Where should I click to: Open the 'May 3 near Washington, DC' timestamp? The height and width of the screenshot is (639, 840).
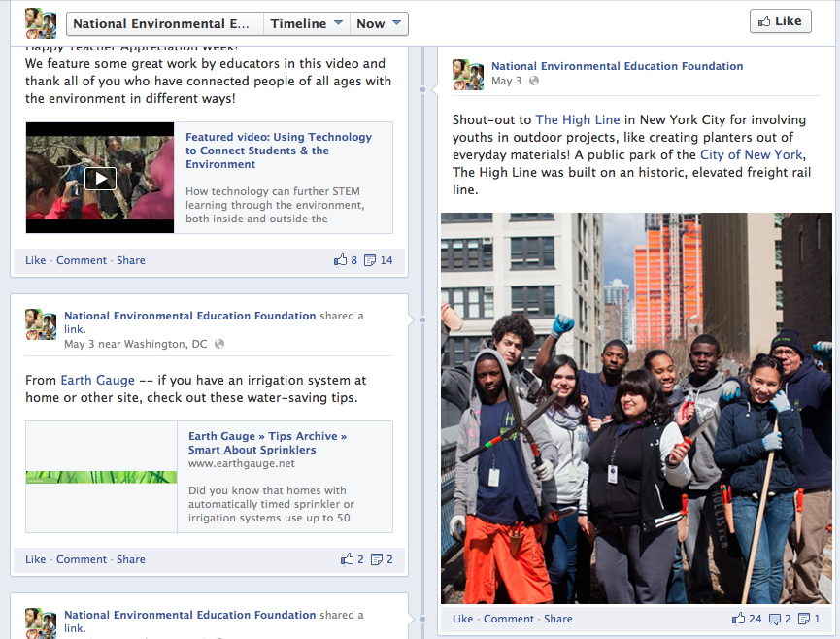pos(136,344)
